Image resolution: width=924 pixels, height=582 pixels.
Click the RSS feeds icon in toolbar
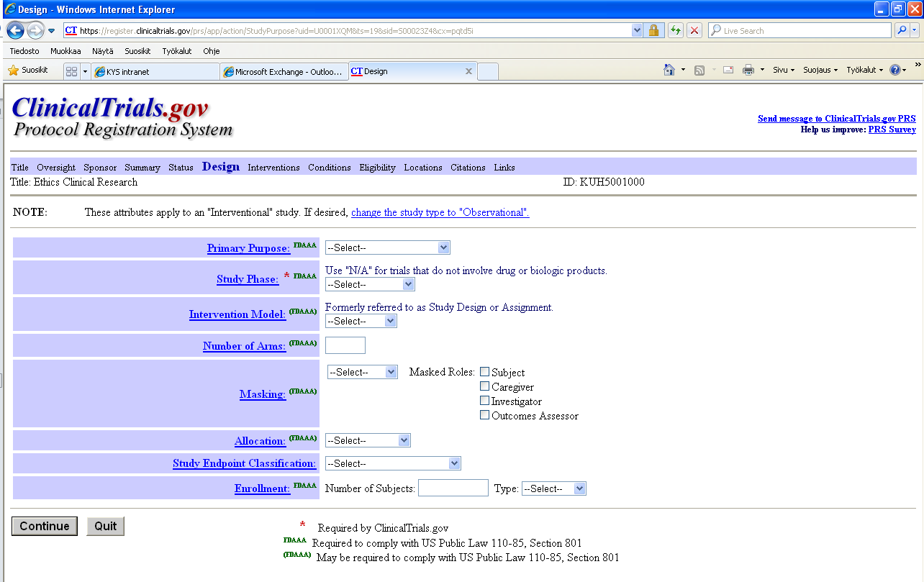pyautogui.click(x=699, y=70)
